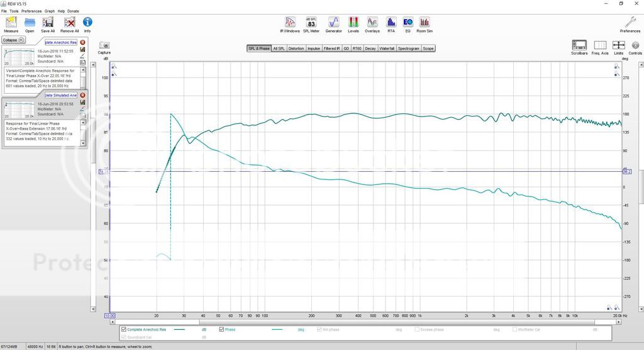Image resolution: width=644 pixels, height=350 pixels.
Task: Open the EQ window
Action: pyautogui.click(x=408, y=24)
